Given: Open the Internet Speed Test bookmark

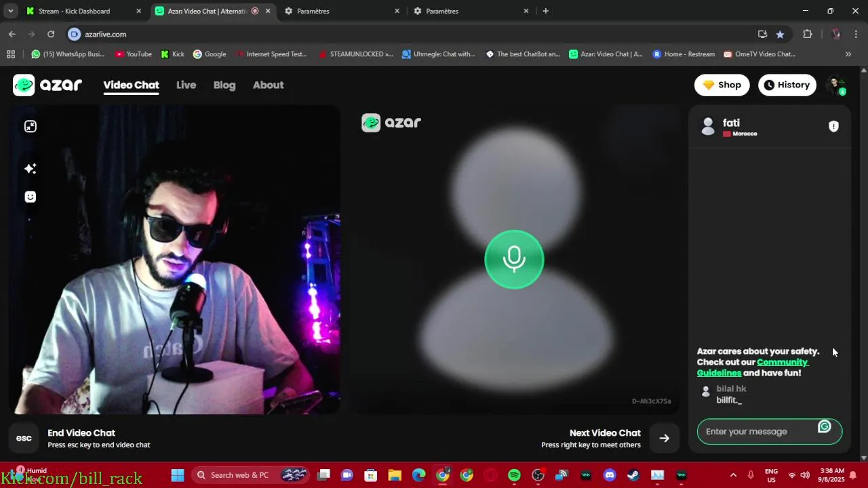Looking at the screenshot, I should coord(271,54).
